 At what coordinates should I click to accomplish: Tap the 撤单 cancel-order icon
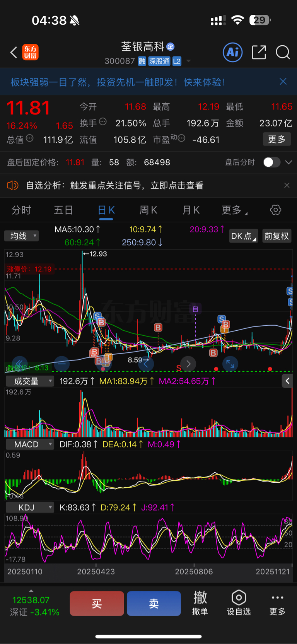(x=200, y=598)
